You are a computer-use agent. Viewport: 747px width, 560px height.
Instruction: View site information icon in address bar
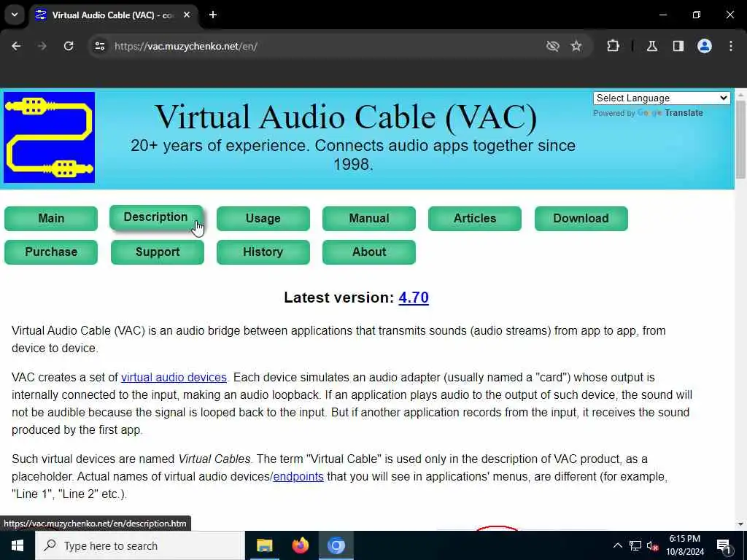click(x=99, y=46)
